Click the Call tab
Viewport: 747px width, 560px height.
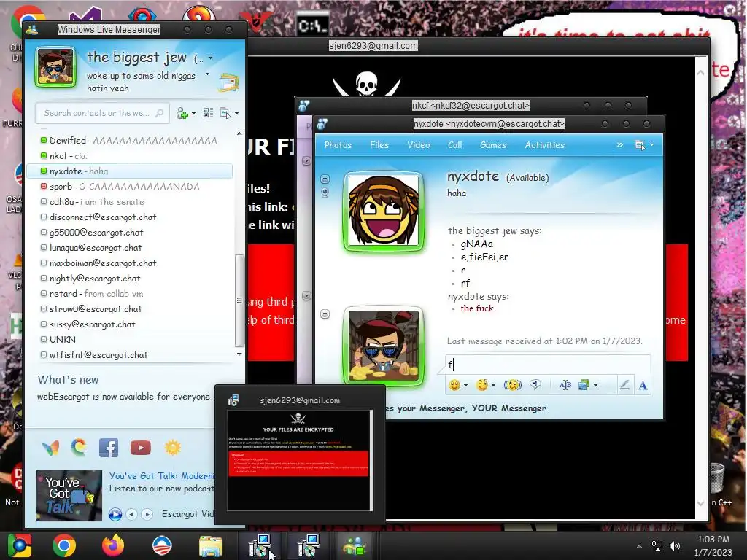tap(455, 145)
